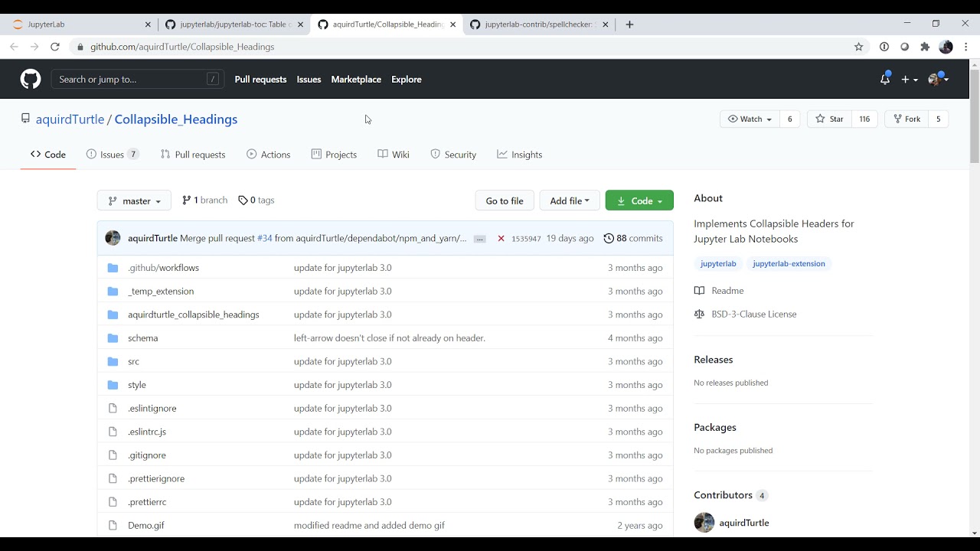Open commit hash 1535947
Viewport: 980px width, 551px height.
click(526, 239)
